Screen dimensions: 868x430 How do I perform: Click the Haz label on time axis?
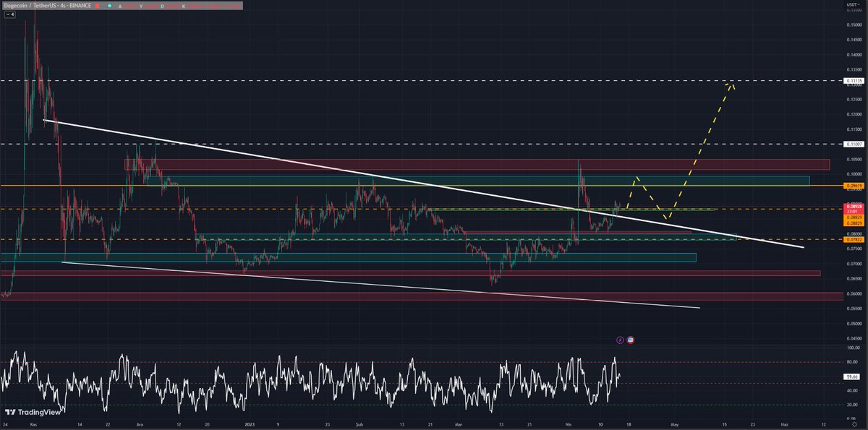pos(785,426)
